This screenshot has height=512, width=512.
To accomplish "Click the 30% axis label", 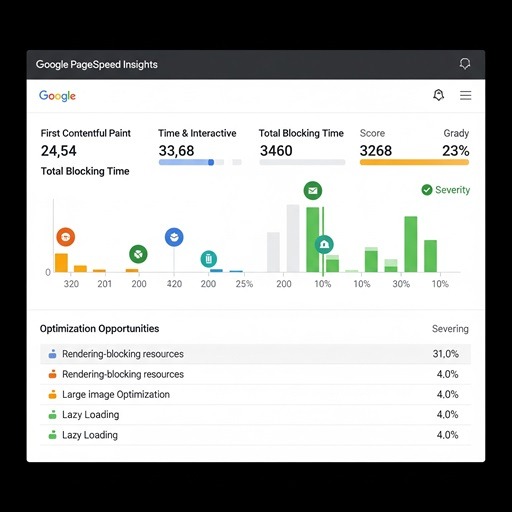I will (401, 284).
